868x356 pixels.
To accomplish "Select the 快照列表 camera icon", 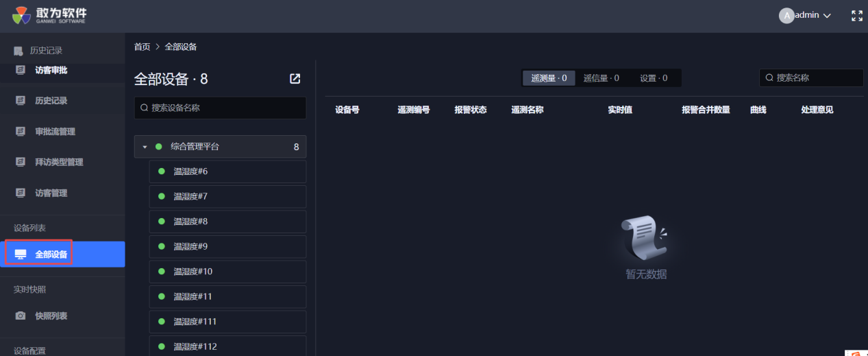I will click(21, 316).
